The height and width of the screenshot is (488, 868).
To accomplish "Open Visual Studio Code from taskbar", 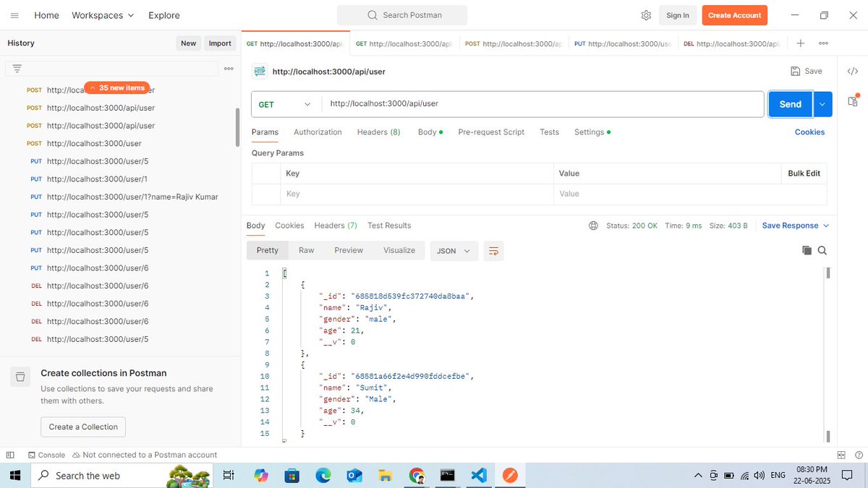I will 479,475.
